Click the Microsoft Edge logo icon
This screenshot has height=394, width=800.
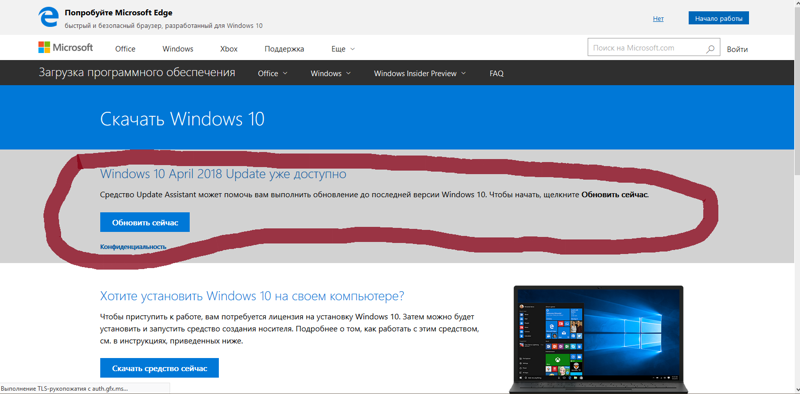tap(48, 17)
